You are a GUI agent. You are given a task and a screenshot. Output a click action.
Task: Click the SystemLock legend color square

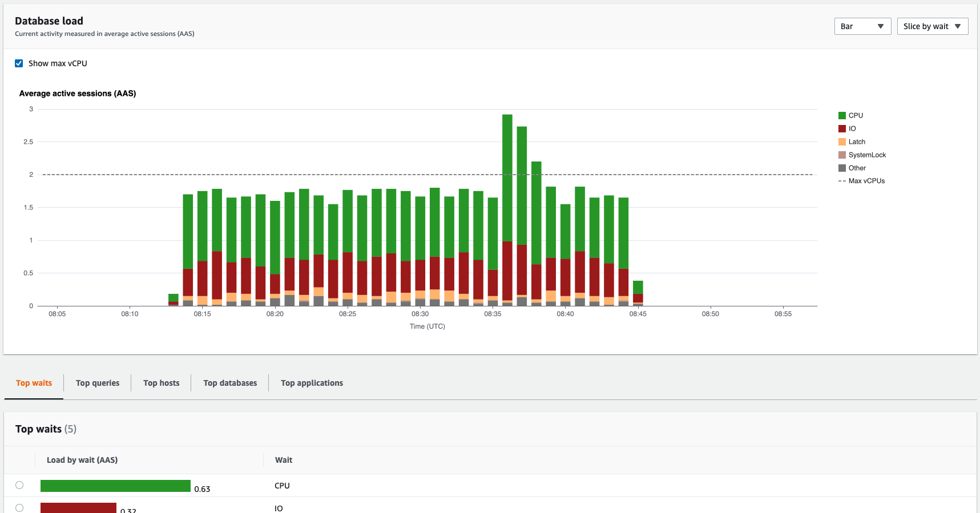coord(842,155)
